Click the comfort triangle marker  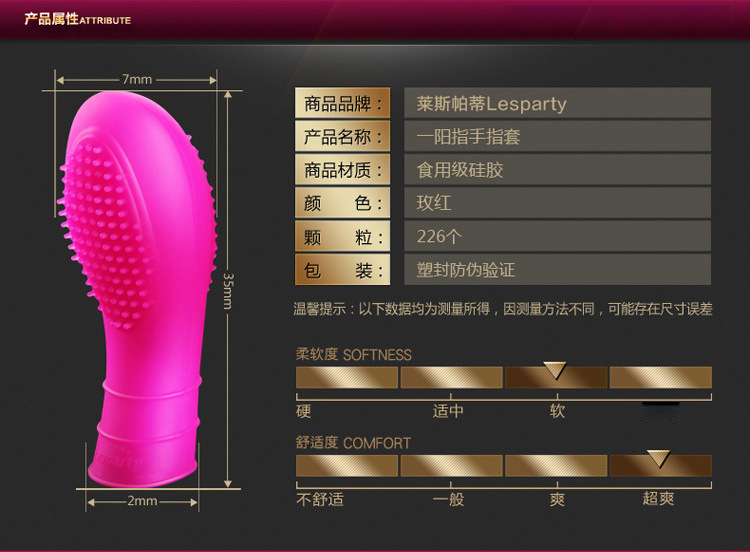coord(658,458)
